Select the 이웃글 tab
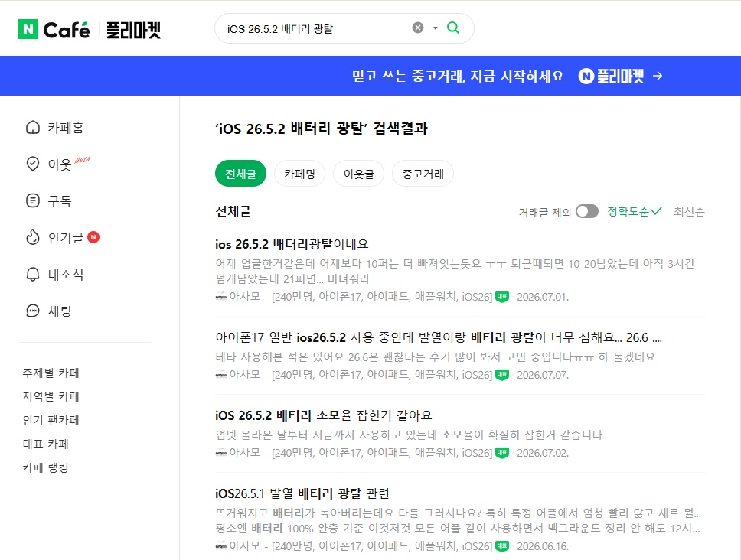This screenshot has height=560, width=741. pyautogui.click(x=359, y=174)
